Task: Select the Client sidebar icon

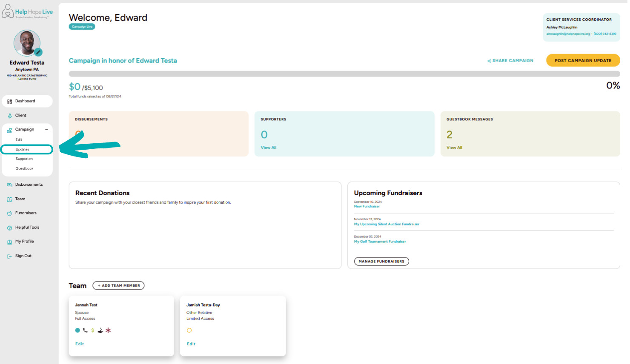Action: 9,115
